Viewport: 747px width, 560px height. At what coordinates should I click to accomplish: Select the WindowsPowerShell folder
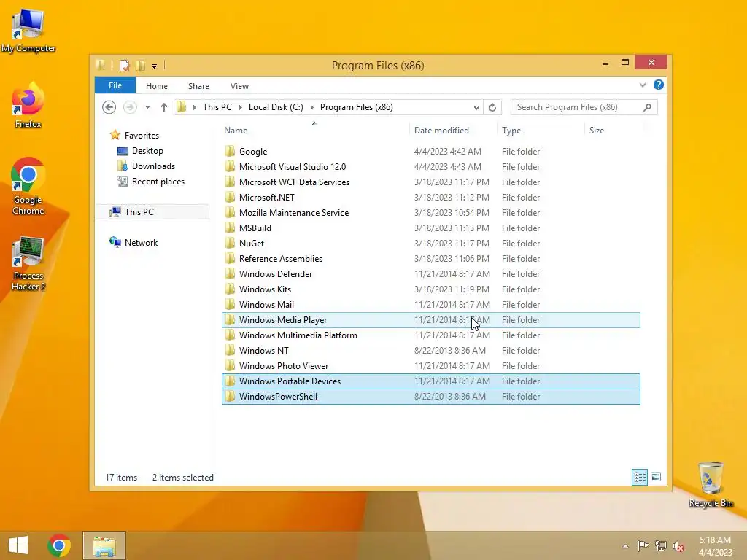click(430, 397)
